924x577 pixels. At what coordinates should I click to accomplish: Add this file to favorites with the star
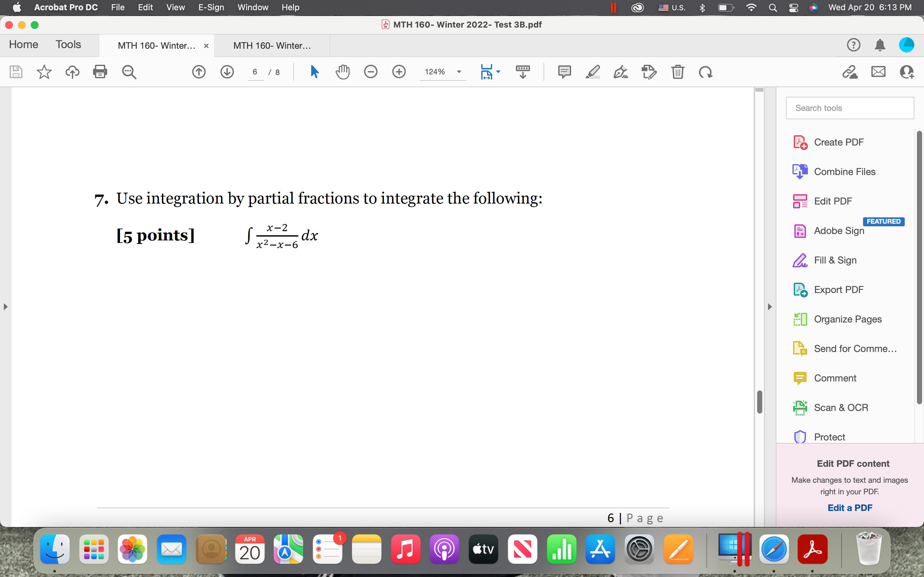(44, 72)
